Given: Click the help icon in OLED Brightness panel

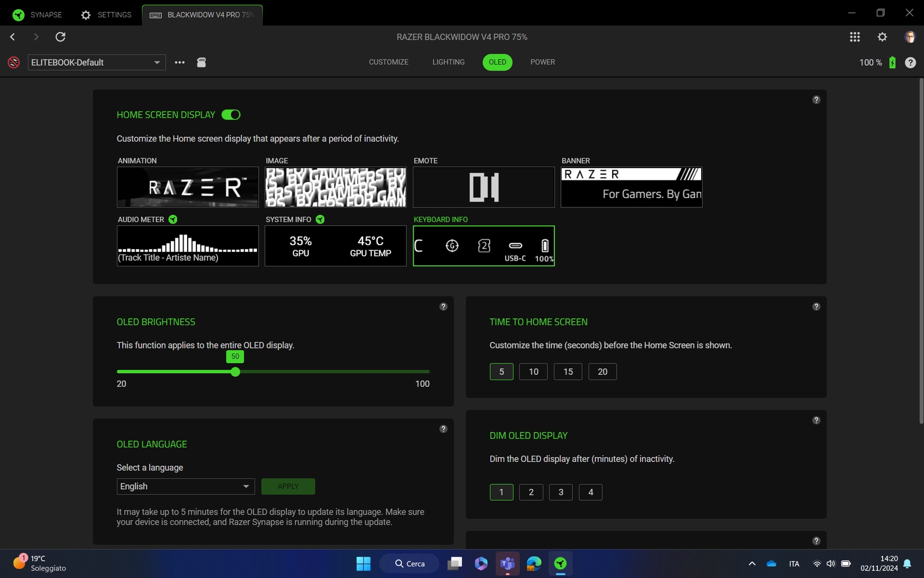Looking at the screenshot, I should point(444,306).
